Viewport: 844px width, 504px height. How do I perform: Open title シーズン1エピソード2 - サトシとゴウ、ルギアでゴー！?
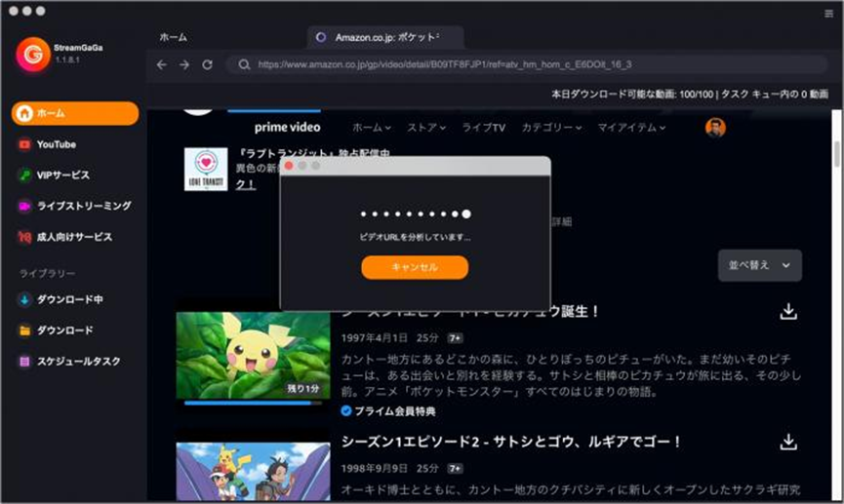pyautogui.click(x=510, y=442)
